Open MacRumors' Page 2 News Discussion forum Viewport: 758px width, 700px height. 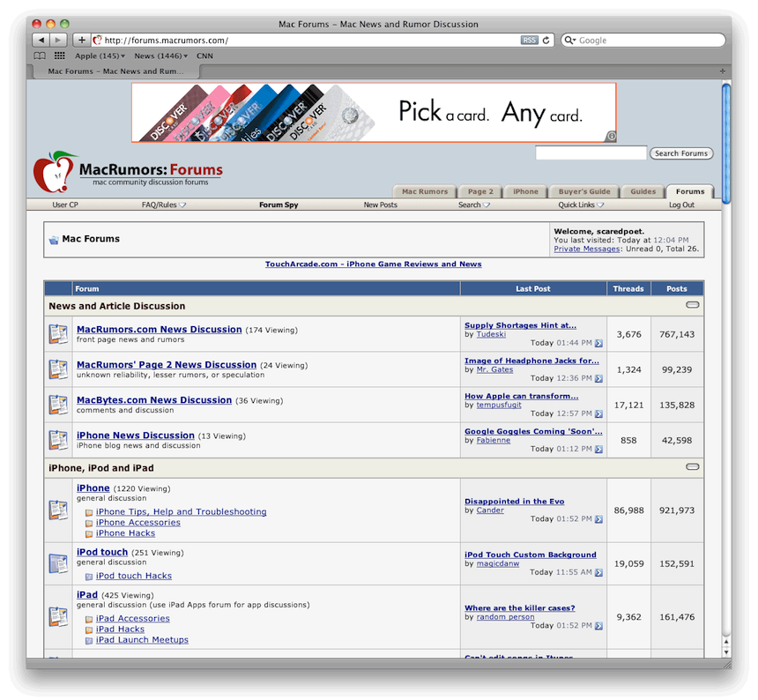167,364
